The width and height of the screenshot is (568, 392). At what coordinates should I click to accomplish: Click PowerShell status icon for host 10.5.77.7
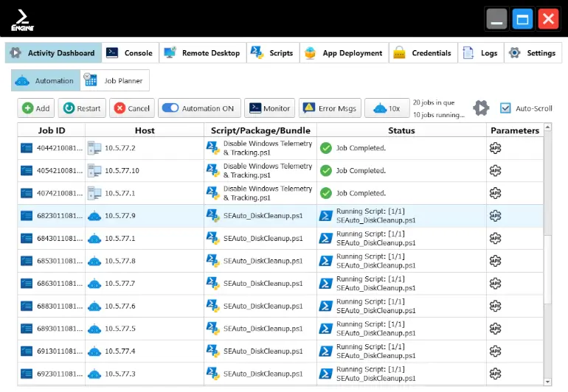pos(325,284)
